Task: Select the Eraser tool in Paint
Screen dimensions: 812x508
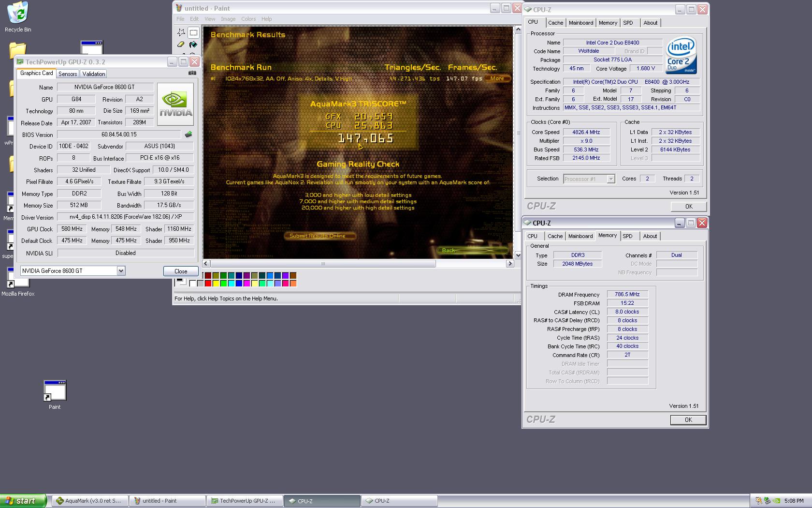Action: (x=181, y=44)
